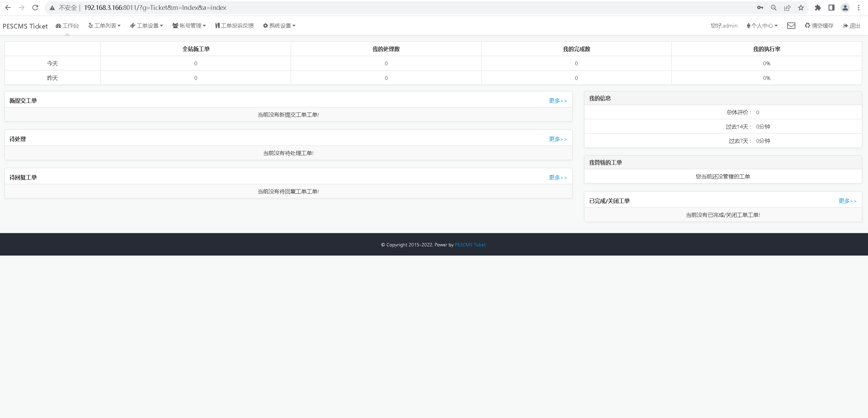Follow the PESCMS Ticket footer link

[470, 245]
